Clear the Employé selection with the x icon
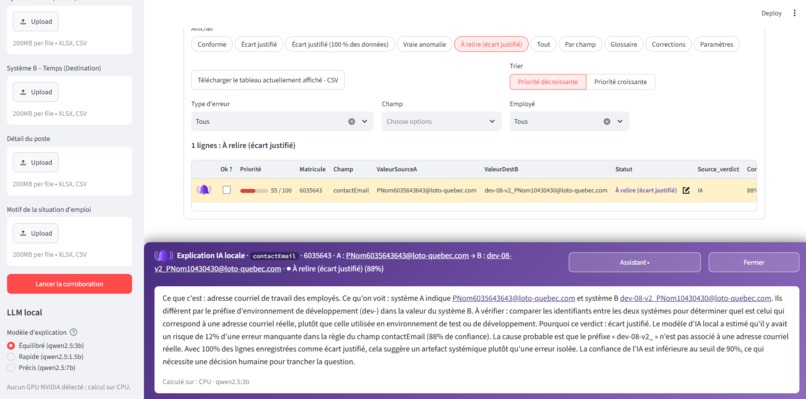The image size is (806, 399). click(x=607, y=122)
